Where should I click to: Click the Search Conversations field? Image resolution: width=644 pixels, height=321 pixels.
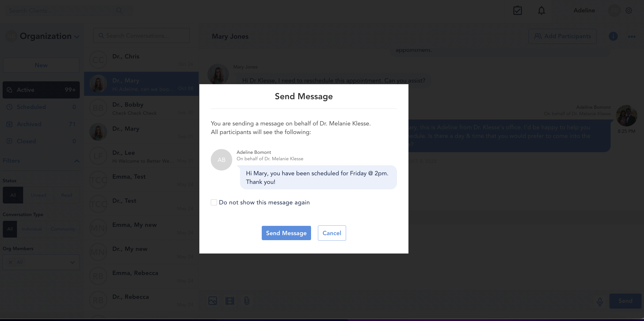(x=141, y=36)
